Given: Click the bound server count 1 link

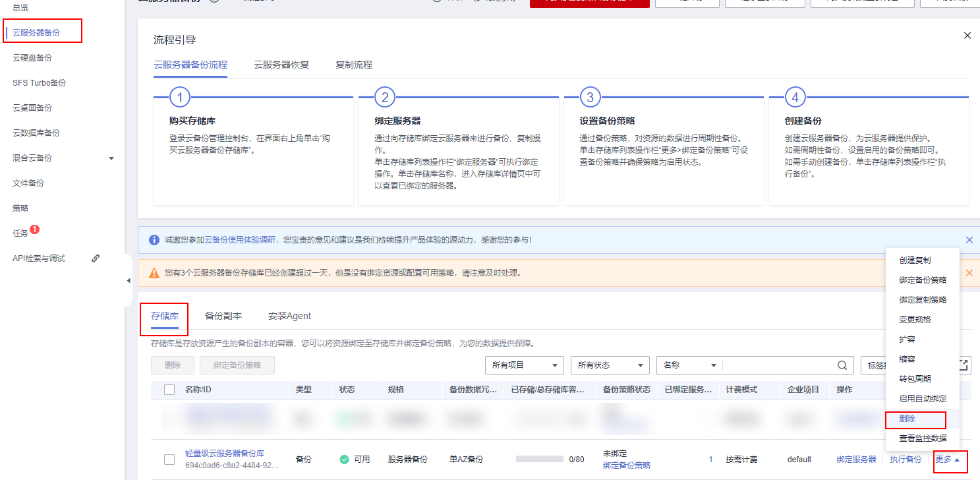Looking at the screenshot, I should pyautogui.click(x=710, y=460).
